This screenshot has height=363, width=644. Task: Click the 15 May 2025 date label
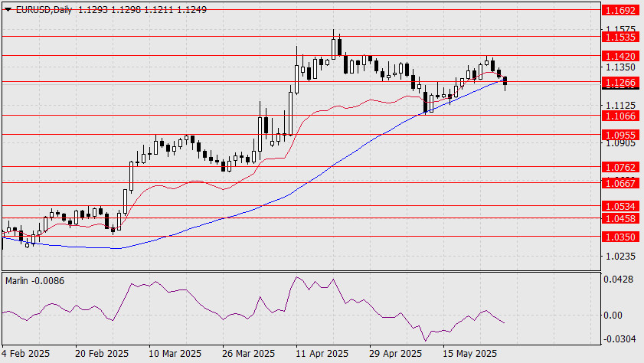click(469, 354)
